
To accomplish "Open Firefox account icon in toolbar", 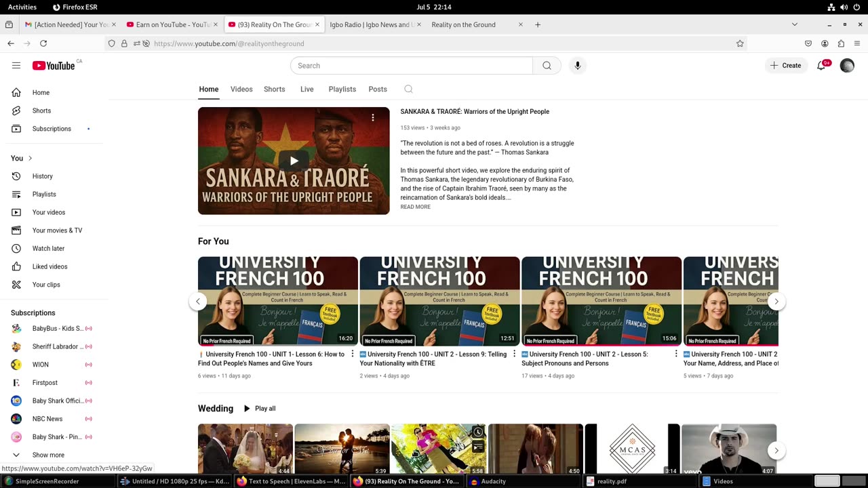I will point(825,43).
